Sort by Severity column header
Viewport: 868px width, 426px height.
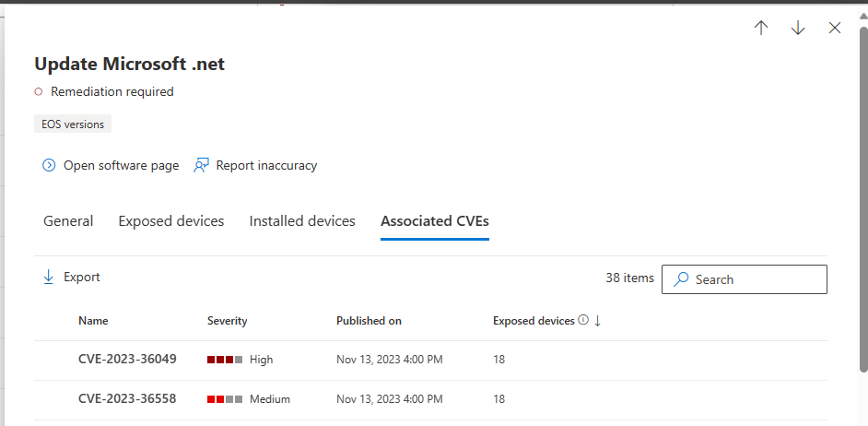(x=227, y=321)
